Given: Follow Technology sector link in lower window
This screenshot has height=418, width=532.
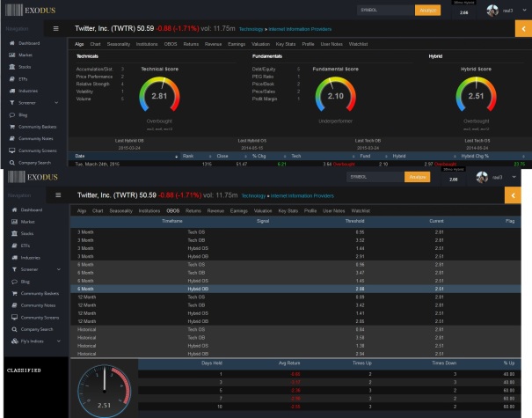Looking at the screenshot, I should (253, 196).
